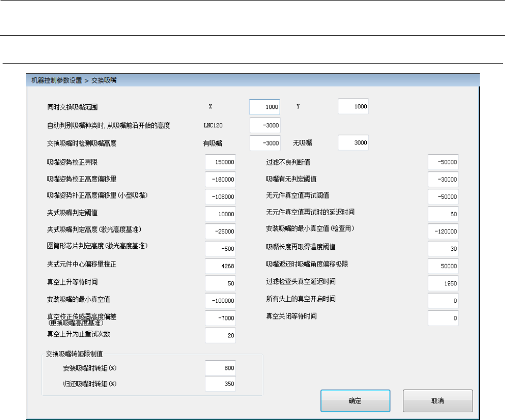The image size is (505, 420).
Task: Select the 真空关闭等待时间 input field
Action: (x=443, y=318)
